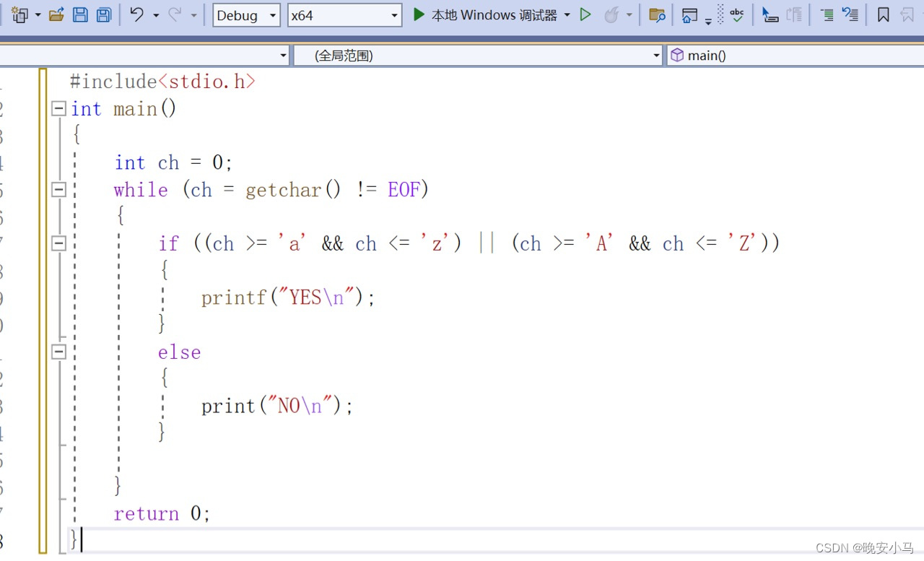Click the EOF macro in the code
This screenshot has height=561, width=924.
404,190
